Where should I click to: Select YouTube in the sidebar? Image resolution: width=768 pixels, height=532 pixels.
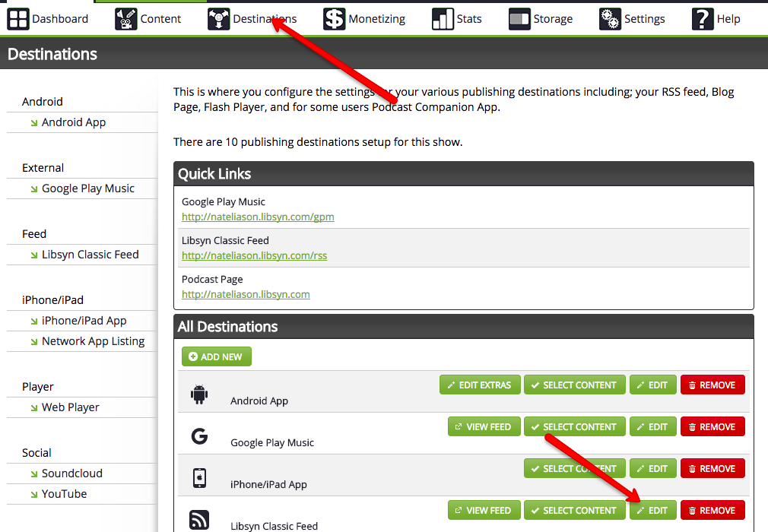point(64,494)
